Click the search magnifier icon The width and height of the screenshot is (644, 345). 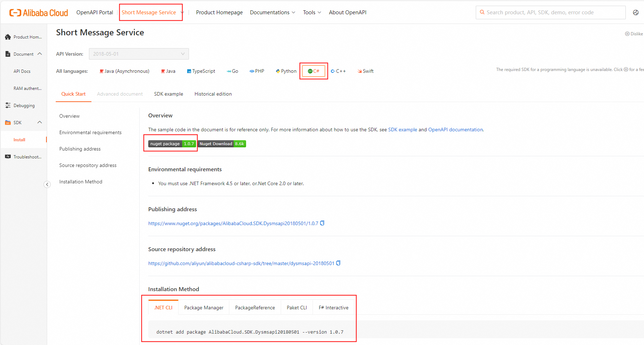(482, 12)
